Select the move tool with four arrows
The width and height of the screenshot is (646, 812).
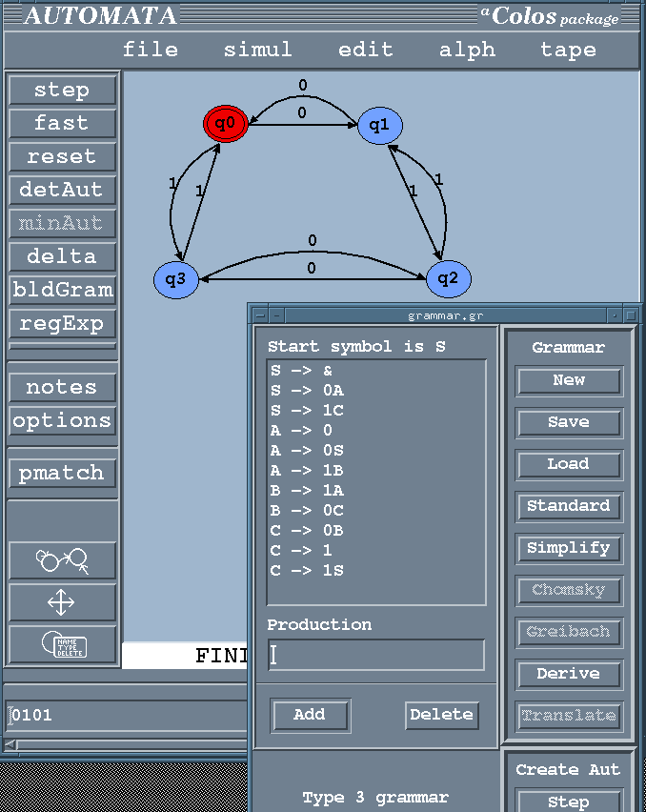point(62,602)
